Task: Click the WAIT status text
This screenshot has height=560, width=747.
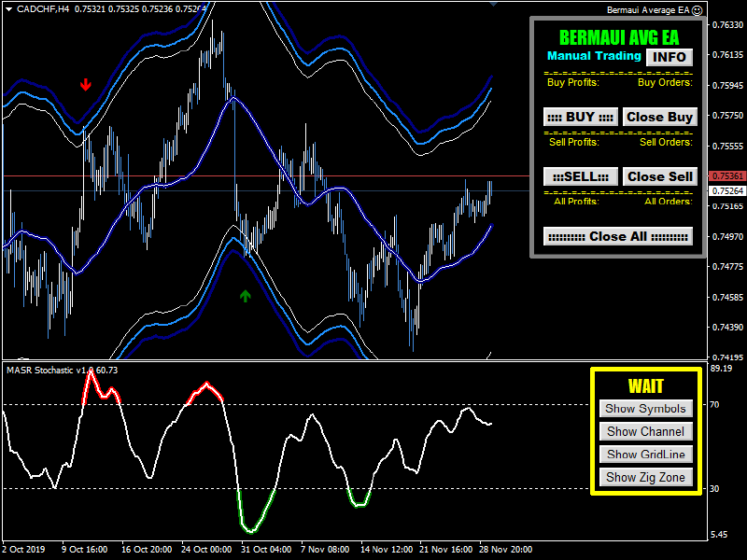Action: pos(645,386)
